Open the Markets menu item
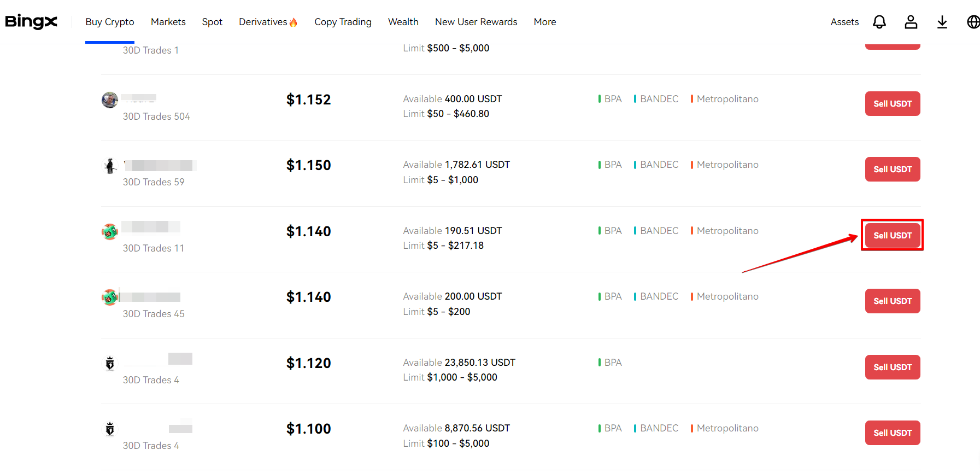980x473 pixels. click(168, 22)
